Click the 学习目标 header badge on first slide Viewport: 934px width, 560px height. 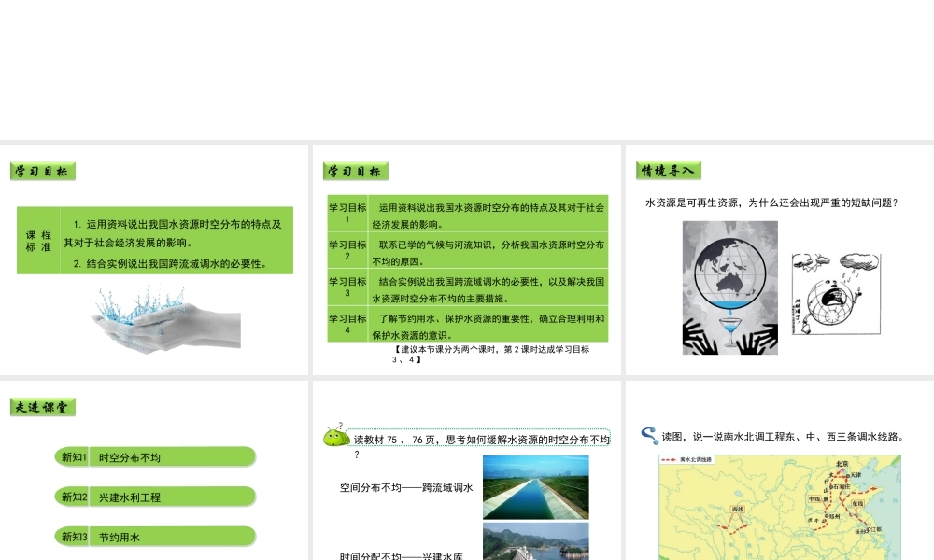coord(43,172)
